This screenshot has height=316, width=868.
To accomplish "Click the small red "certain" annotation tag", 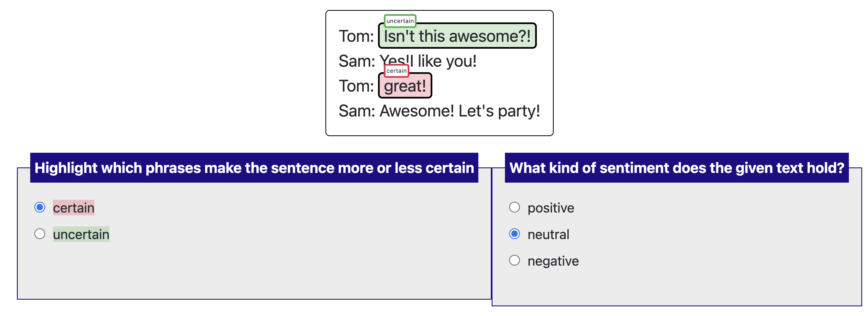I will 396,71.
